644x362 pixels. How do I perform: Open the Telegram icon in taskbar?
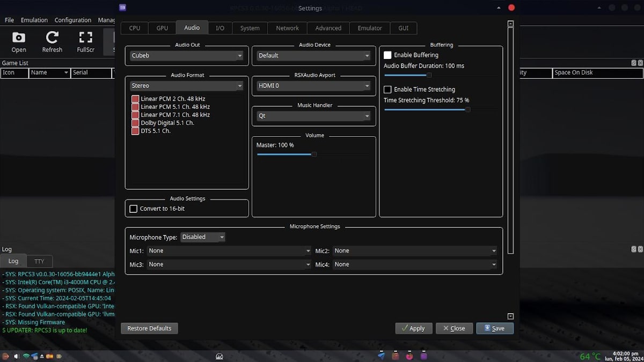[381, 356]
